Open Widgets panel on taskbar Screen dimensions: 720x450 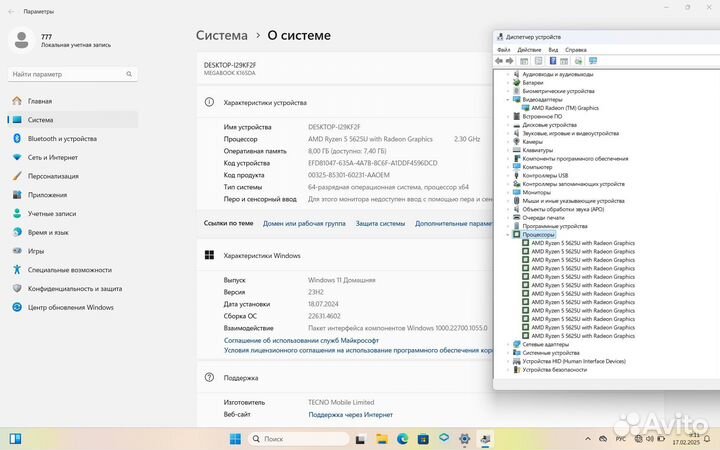[15, 439]
